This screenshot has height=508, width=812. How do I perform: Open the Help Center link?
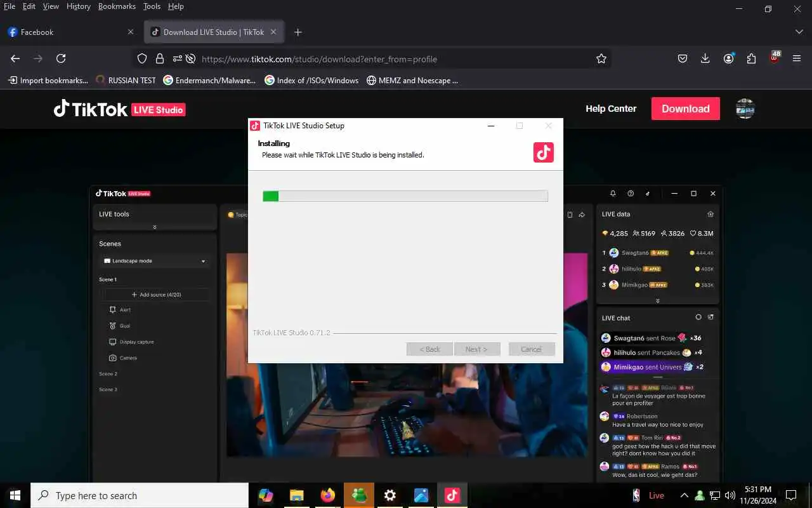pyautogui.click(x=611, y=109)
